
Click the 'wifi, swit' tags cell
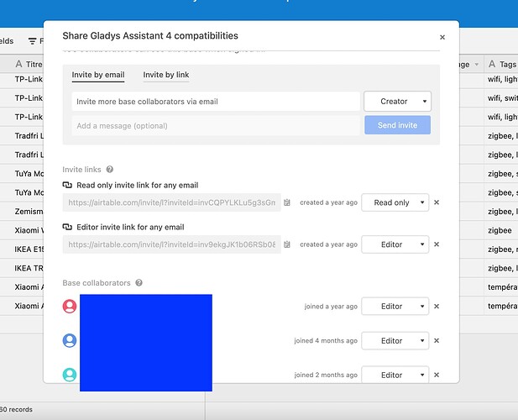point(501,98)
